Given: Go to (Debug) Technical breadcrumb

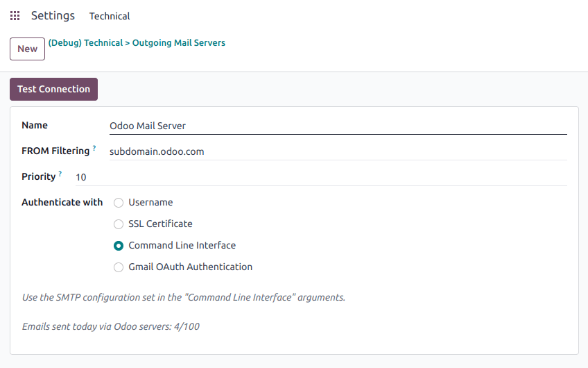Looking at the screenshot, I should [x=85, y=43].
